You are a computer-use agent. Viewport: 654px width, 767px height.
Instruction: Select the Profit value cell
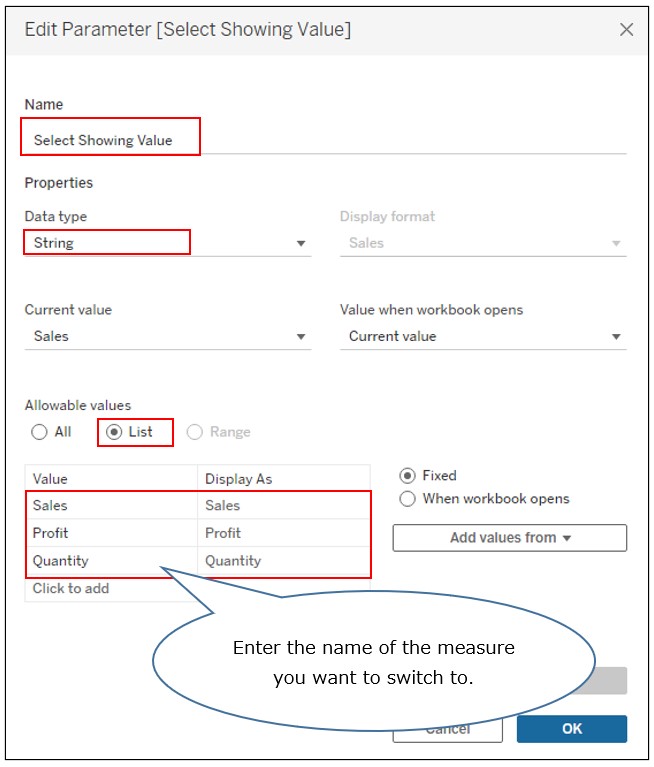click(112, 533)
